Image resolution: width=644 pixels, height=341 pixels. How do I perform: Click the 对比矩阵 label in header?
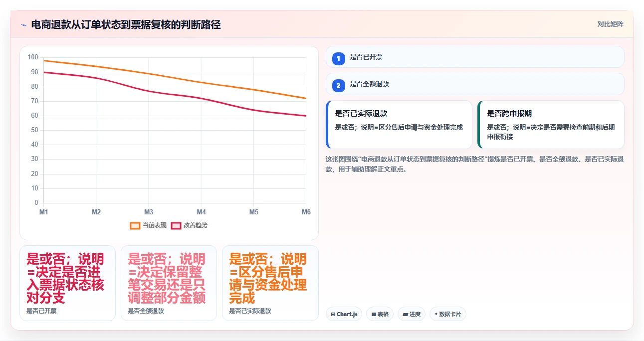click(611, 24)
